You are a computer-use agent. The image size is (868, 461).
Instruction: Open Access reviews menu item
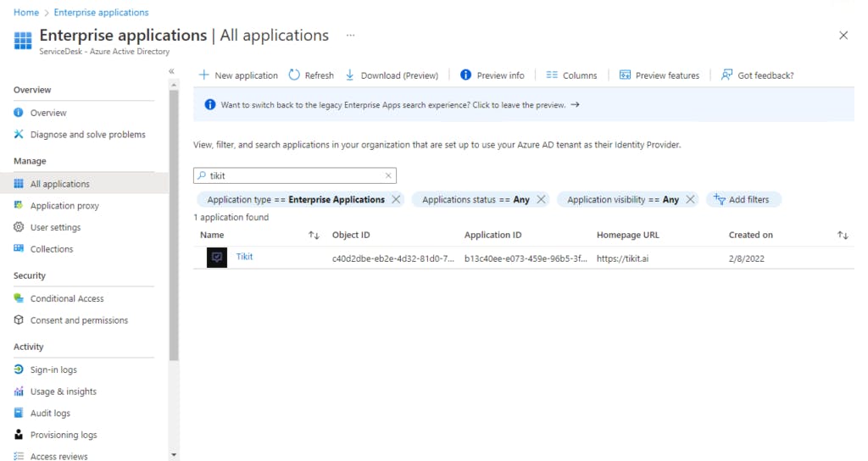(x=58, y=456)
